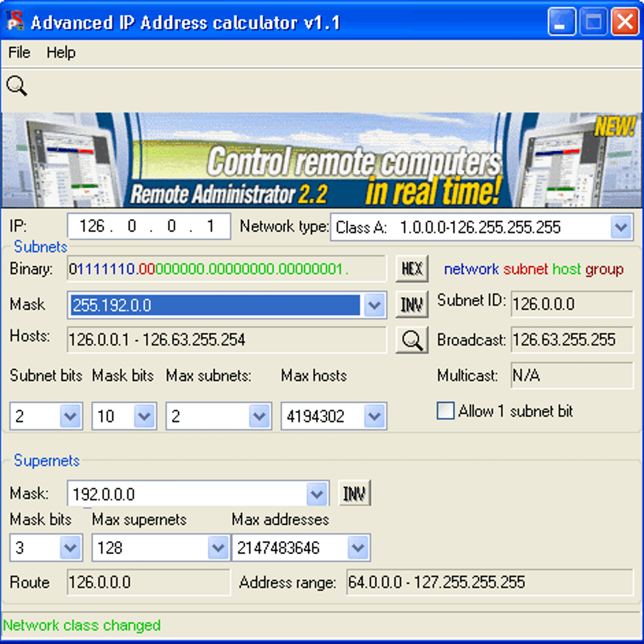Expand the Network type dropdown

[x=621, y=227]
